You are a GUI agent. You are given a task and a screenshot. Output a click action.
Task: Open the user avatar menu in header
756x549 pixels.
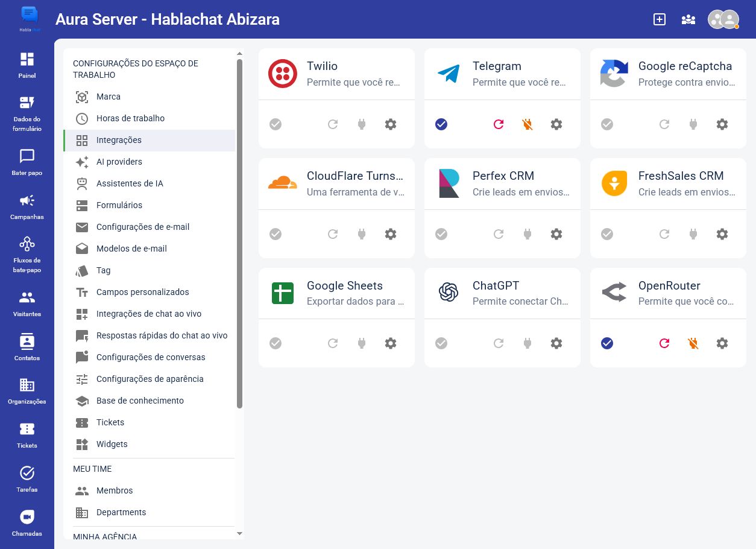[723, 19]
